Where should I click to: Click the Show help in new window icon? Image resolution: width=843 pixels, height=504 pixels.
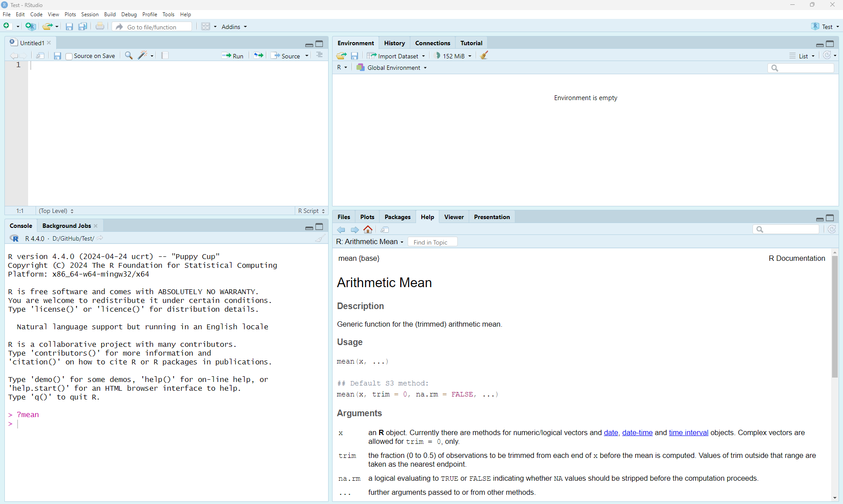pyautogui.click(x=385, y=230)
